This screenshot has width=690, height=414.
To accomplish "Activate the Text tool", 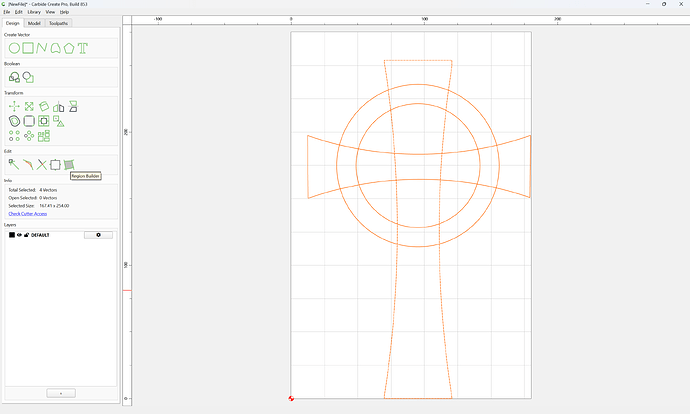I will [83, 48].
